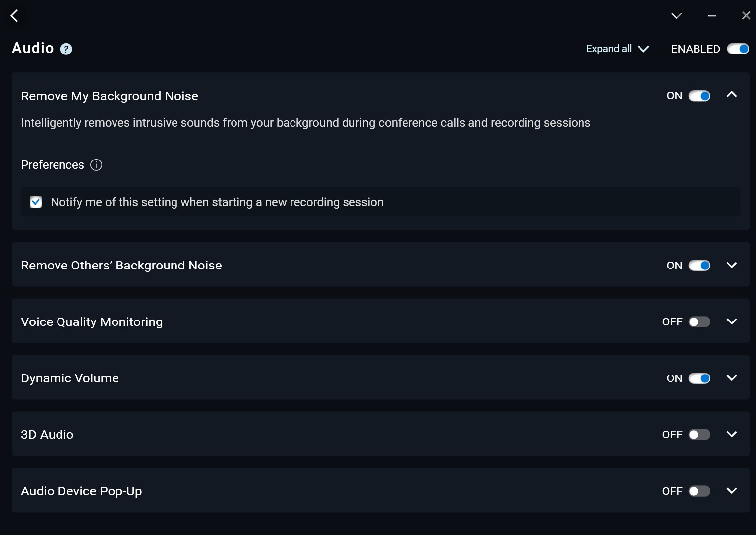756x535 pixels.
Task: Close the application window
Action: pyautogui.click(x=746, y=16)
